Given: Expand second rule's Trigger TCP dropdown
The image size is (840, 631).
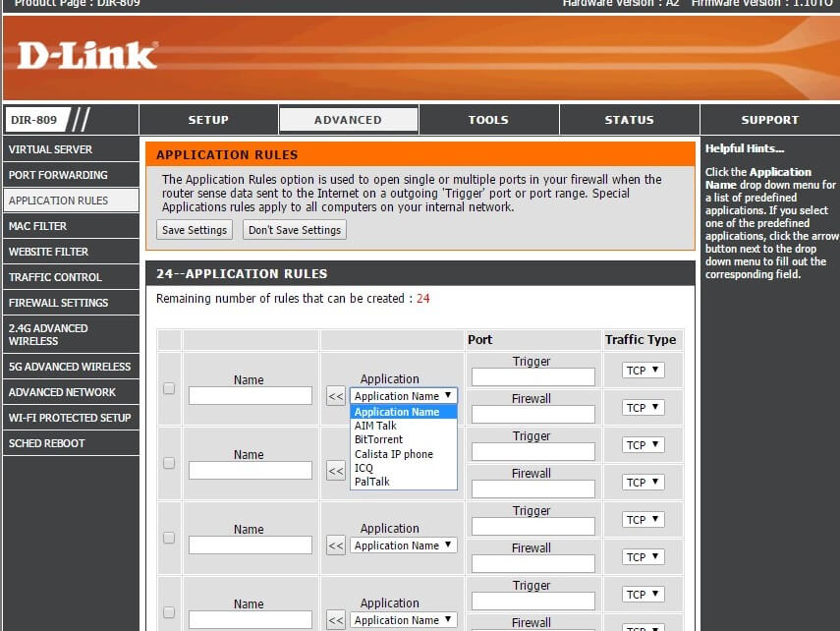Looking at the screenshot, I should pos(644,445).
